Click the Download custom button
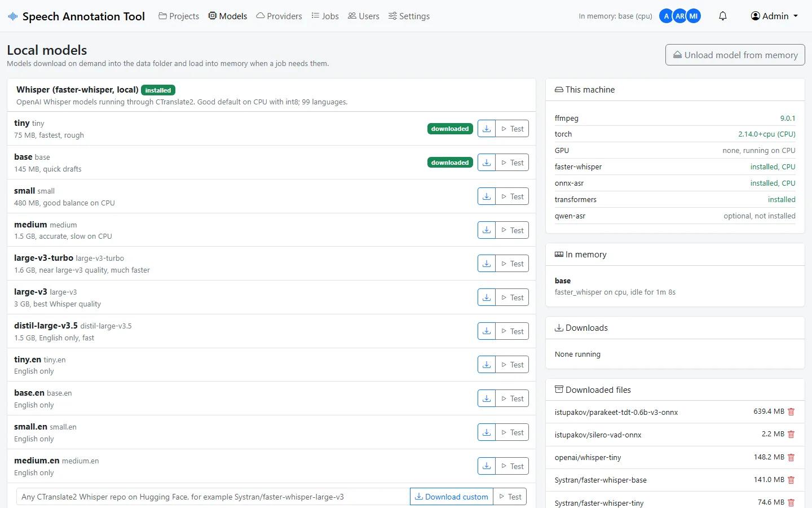This screenshot has width=812, height=508. click(x=452, y=497)
